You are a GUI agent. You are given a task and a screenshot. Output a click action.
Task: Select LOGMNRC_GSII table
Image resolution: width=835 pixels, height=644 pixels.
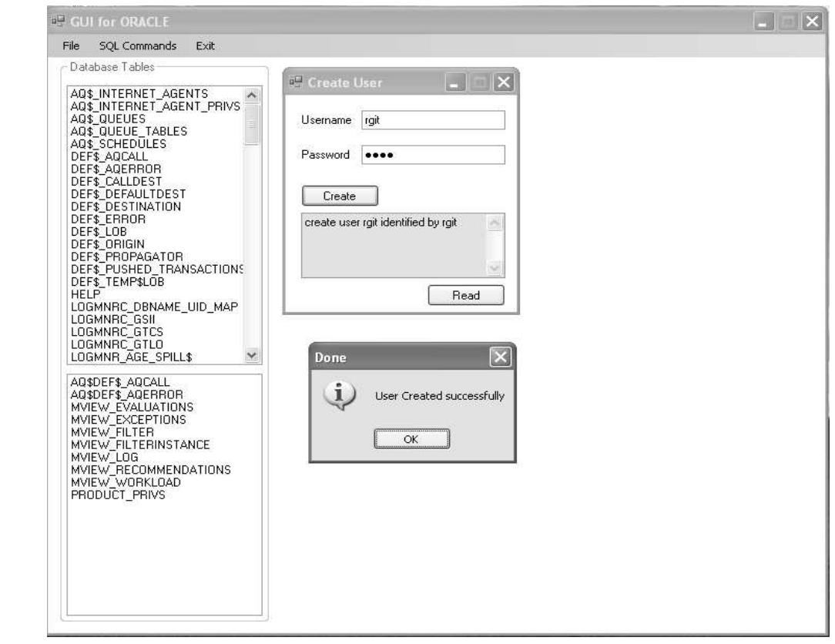pyautogui.click(x=113, y=319)
